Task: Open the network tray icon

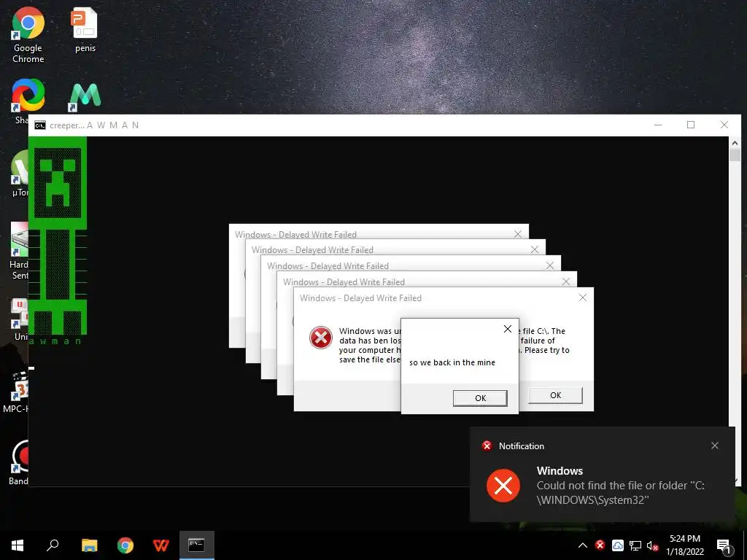Action: click(635, 545)
